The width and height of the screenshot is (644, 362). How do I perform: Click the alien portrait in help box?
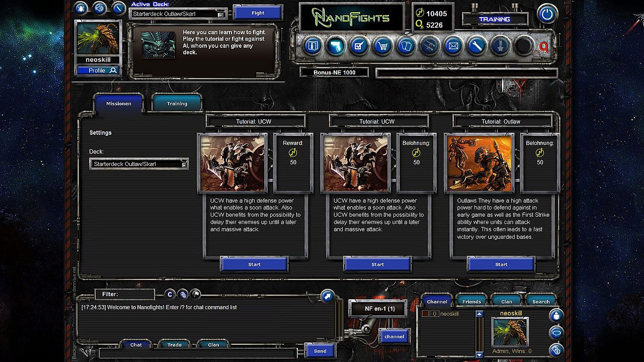click(x=158, y=45)
